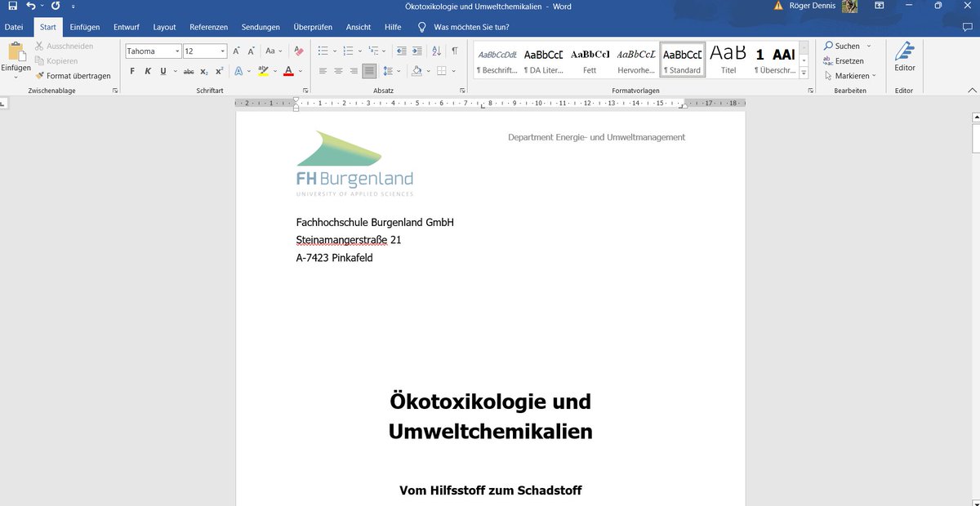Image resolution: width=980 pixels, height=506 pixels.
Task: Switch to the Referenzen tab
Action: [208, 27]
